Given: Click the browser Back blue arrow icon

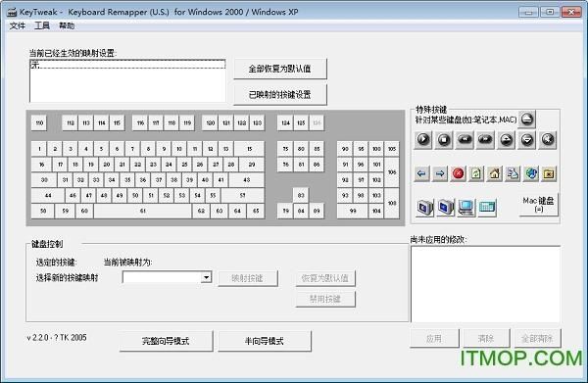Looking at the screenshot, I should [x=421, y=173].
